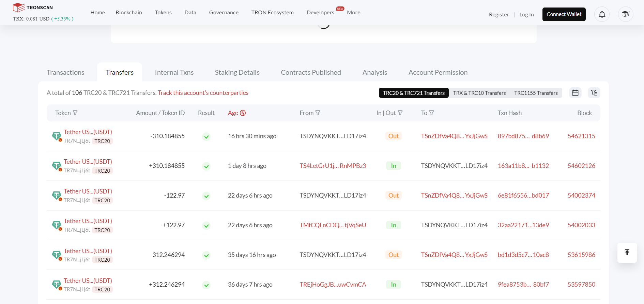Open the Data menu
This screenshot has height=304, width=644.
pos(190,13)
